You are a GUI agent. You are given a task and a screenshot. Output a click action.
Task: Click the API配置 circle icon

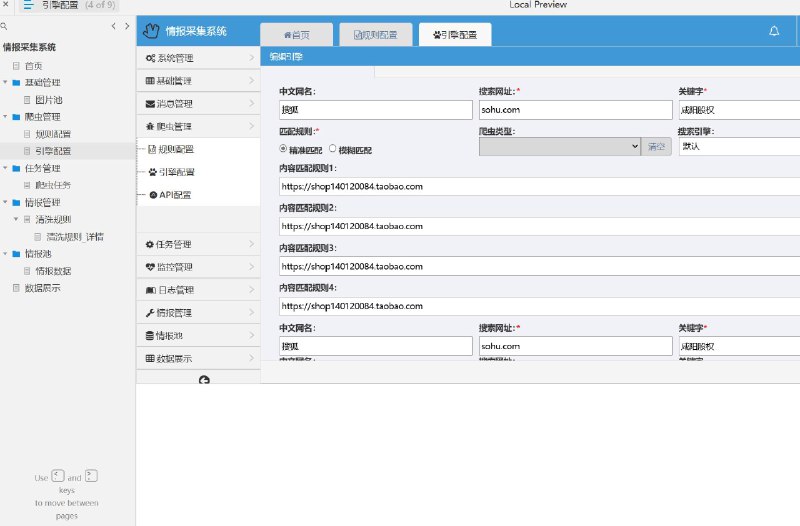coord(153,195)
